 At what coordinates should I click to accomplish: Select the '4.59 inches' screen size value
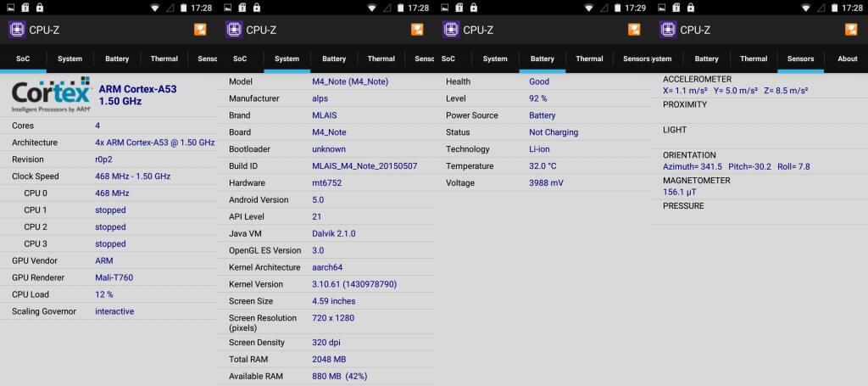pyautogui.click(x=334, y=301)
